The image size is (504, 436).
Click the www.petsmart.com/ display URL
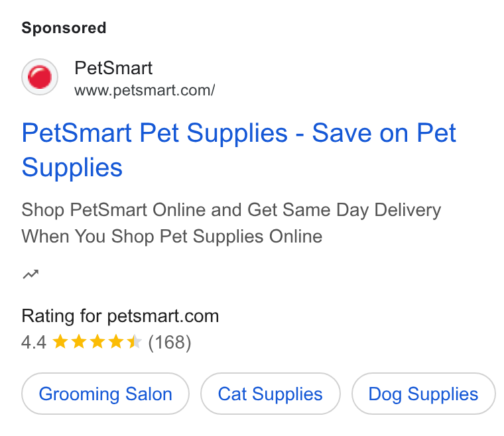click(x=145, y=90)
